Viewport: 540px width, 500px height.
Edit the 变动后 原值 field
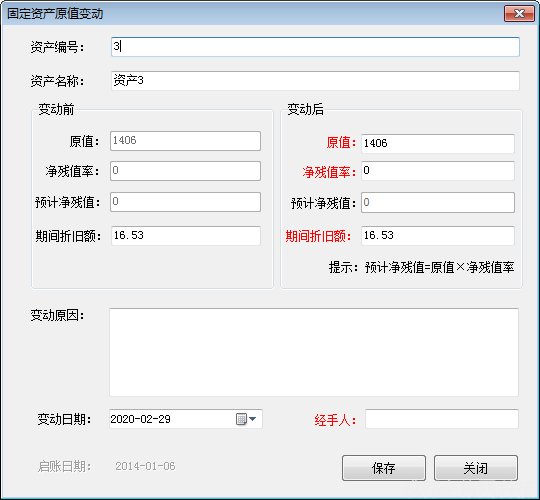(438, 144)
